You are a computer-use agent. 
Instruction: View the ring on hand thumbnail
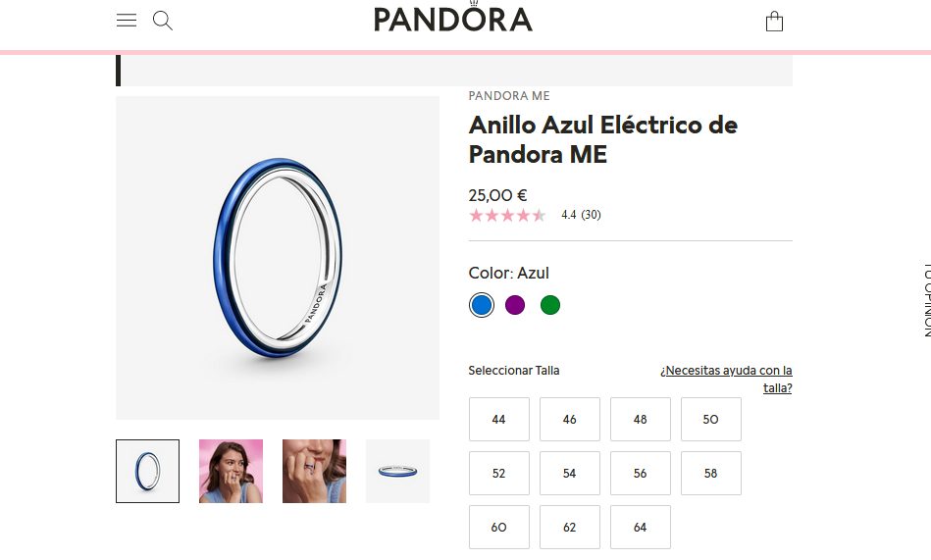click(x=314, y=471)
